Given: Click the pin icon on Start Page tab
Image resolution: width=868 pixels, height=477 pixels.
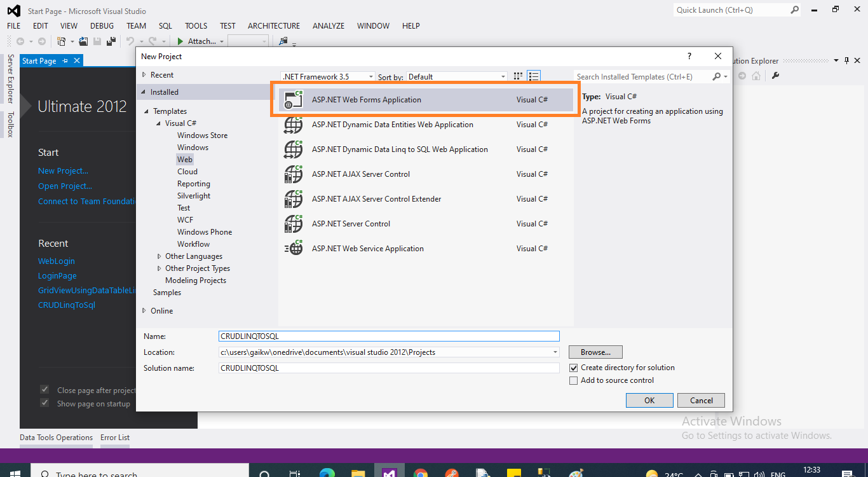Looking at the screenshot, I should coord(65,61).
